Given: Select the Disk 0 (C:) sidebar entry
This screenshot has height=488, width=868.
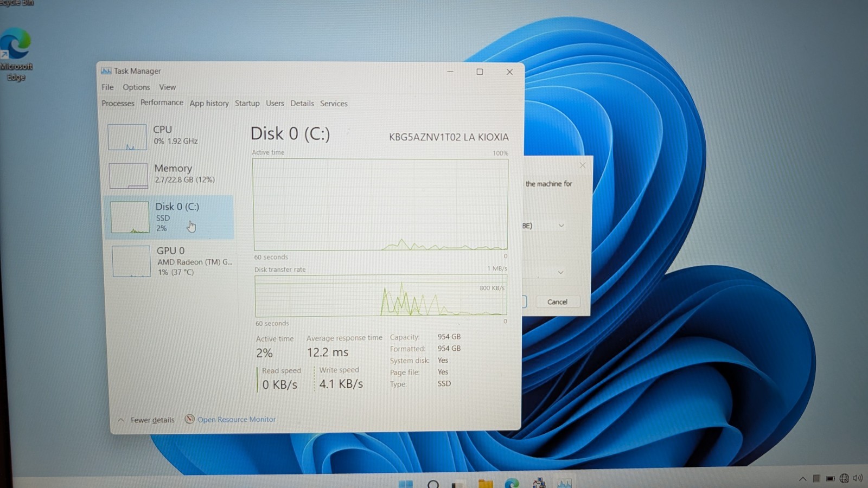Looking at the screenshot, I should pyautogui.click(x=169, y=217).
